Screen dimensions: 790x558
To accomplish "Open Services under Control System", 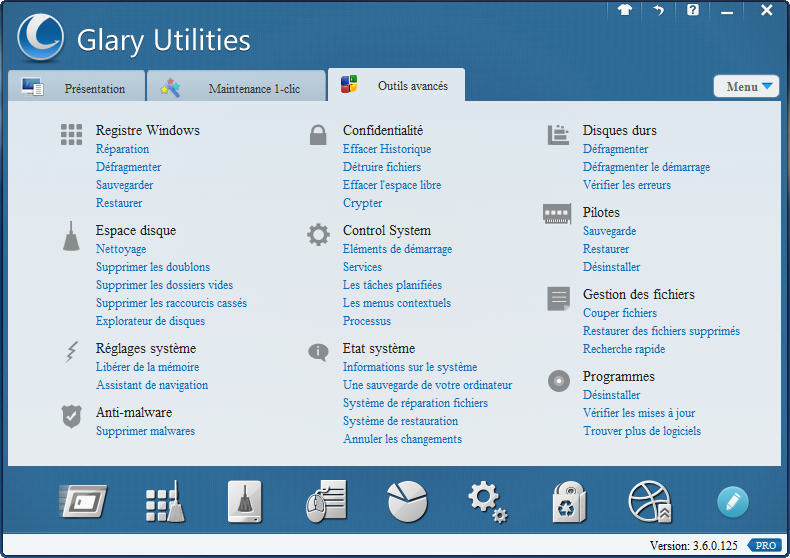I will tap(362, 267).
